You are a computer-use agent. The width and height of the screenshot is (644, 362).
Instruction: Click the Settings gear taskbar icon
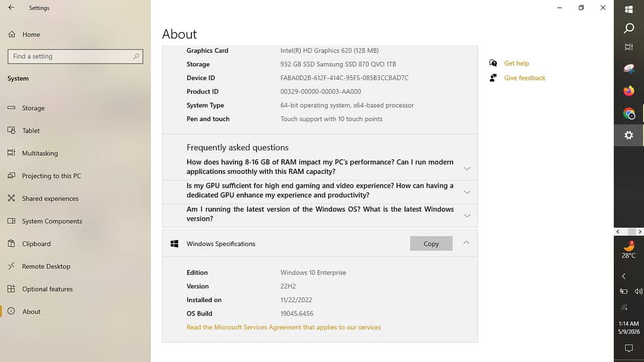click(x=628, y=135)
